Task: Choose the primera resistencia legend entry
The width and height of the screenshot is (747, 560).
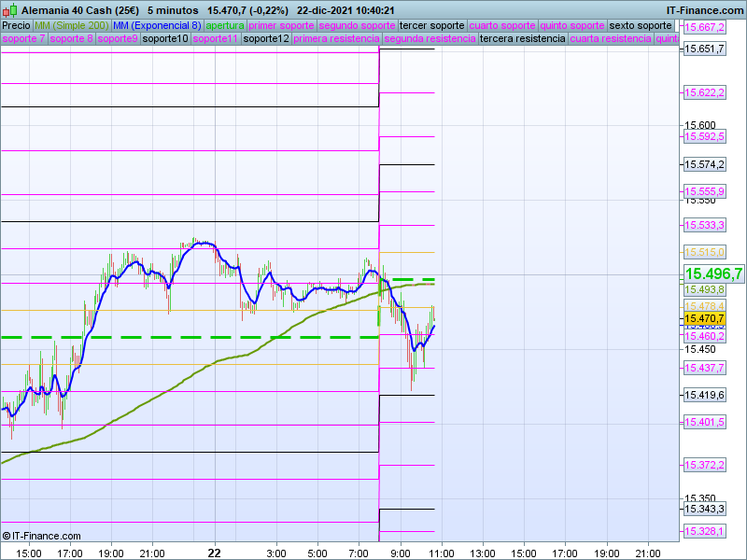Action: click(336, 38)
